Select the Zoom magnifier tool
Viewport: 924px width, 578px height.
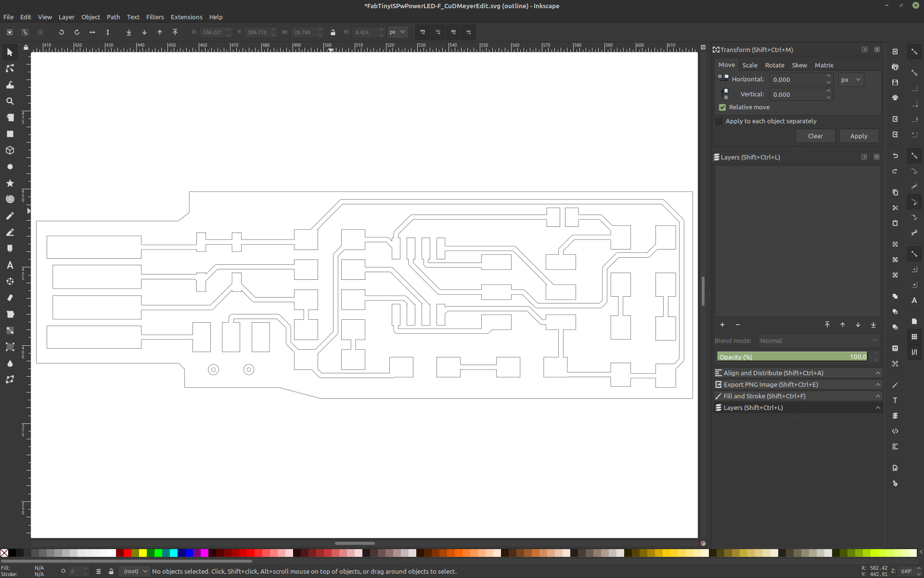point(10,101)
